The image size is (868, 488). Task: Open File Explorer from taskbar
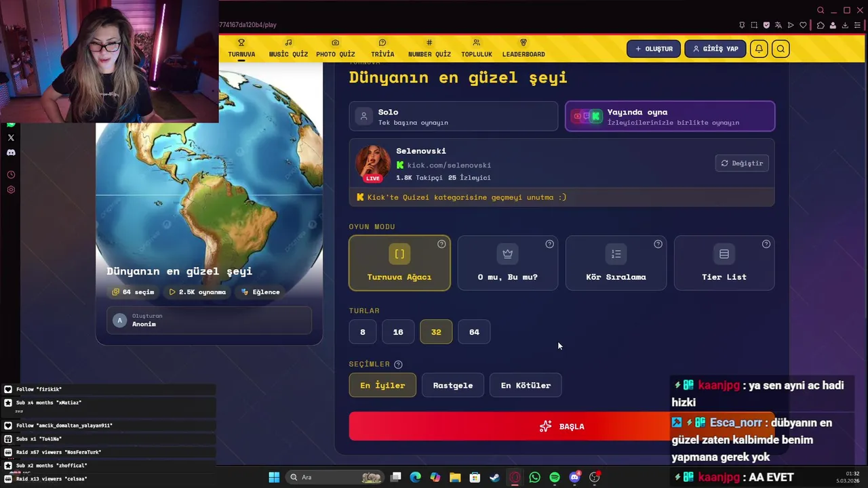pos(455,477)
